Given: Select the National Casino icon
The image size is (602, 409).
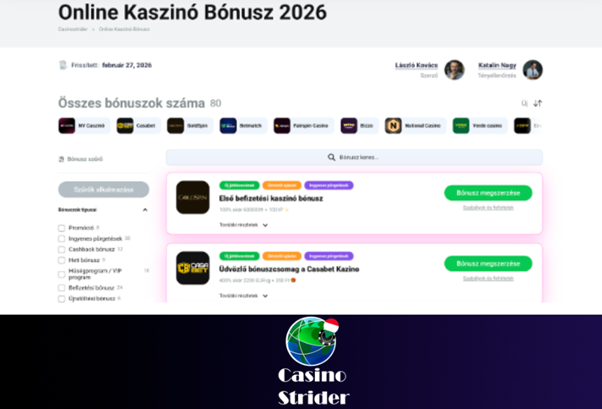Looking at the screenshot, I should (x=393, y=126).
